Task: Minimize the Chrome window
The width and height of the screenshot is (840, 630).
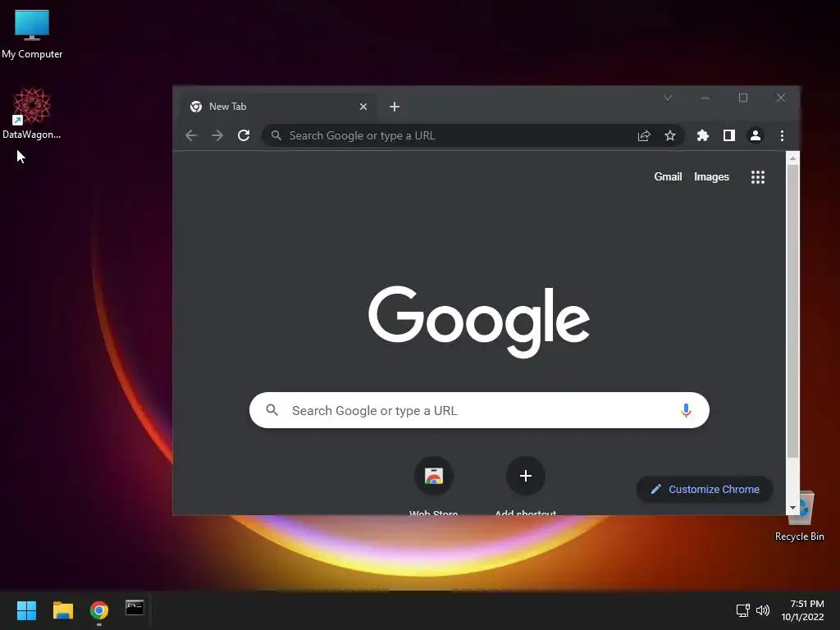Action: coord(705,98)
